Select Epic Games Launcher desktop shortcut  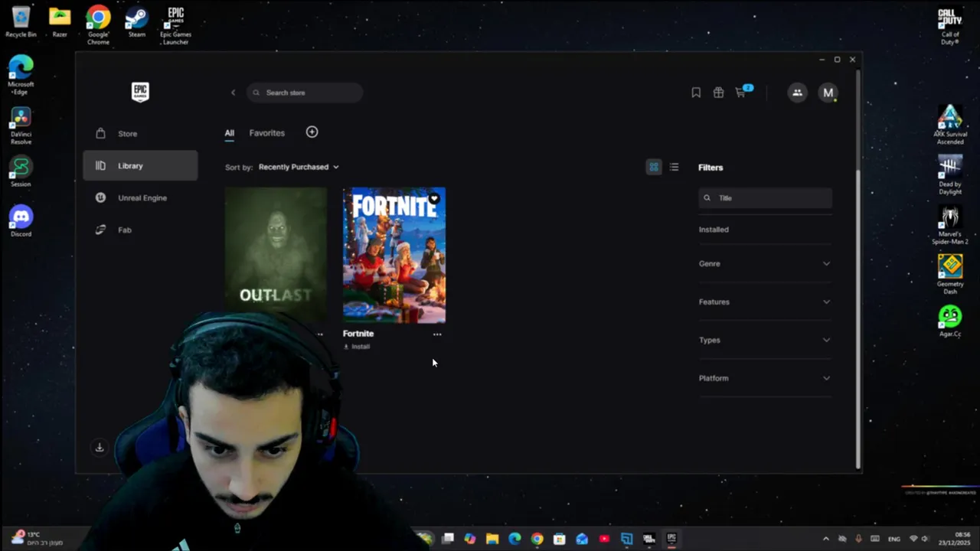point(175,24)
